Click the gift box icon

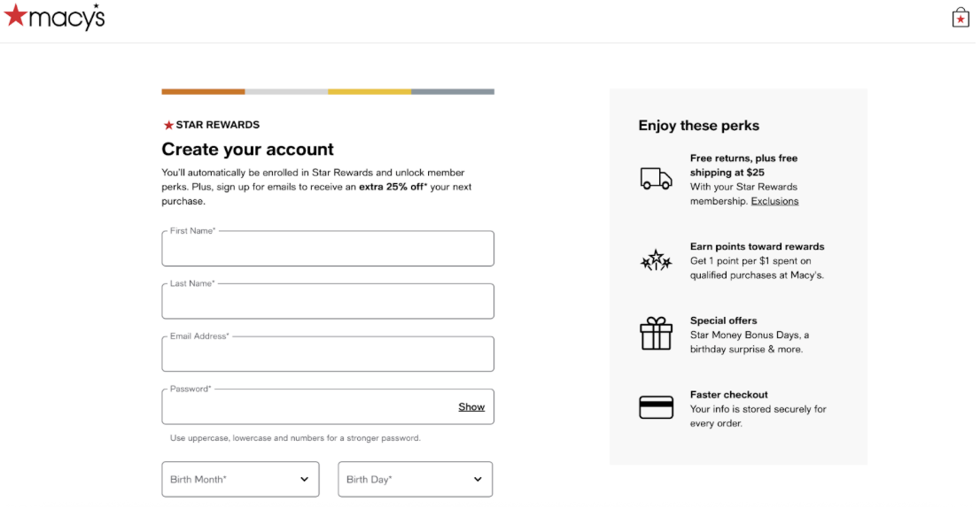(656, 334)
